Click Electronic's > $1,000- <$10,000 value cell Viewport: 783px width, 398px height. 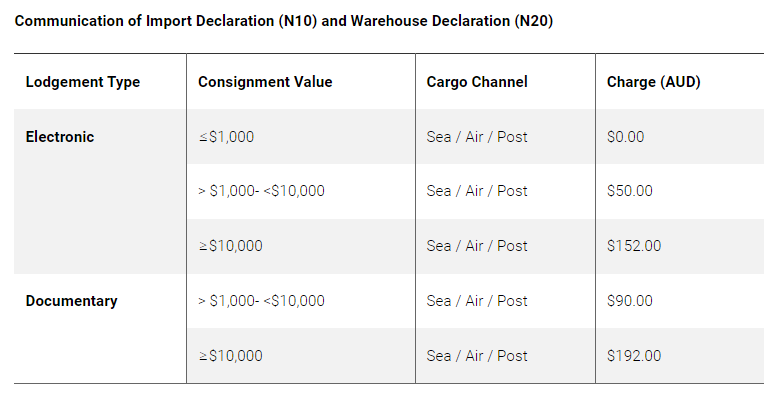[x=261, y=191]
